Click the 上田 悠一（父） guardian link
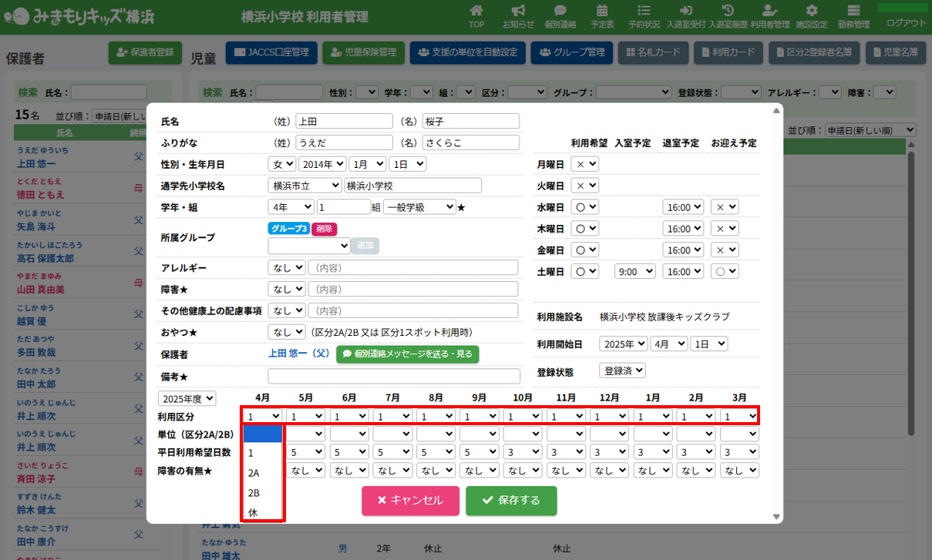The height and width of the screenshot is (560, 932). [299, 354]
